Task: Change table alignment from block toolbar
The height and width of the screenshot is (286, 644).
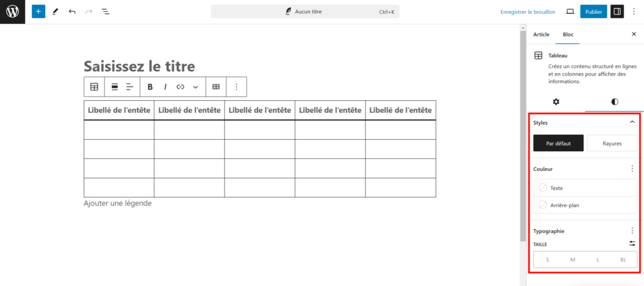Action: (115, 87)
